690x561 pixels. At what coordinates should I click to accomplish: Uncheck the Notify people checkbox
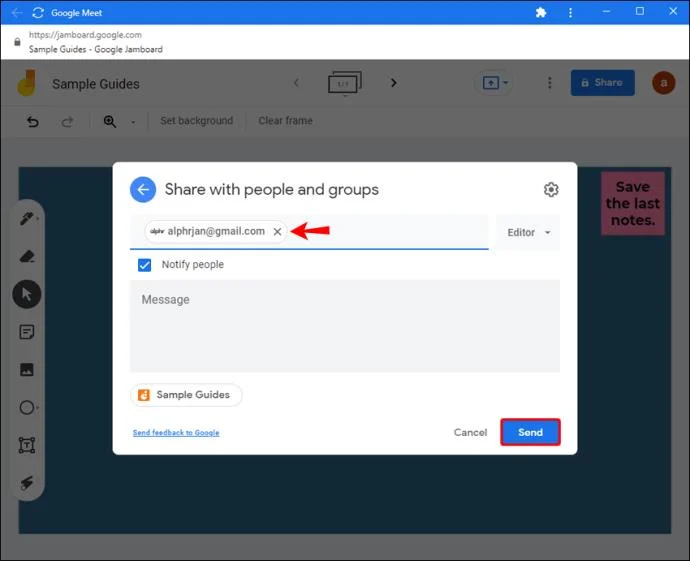pos(145,265)
